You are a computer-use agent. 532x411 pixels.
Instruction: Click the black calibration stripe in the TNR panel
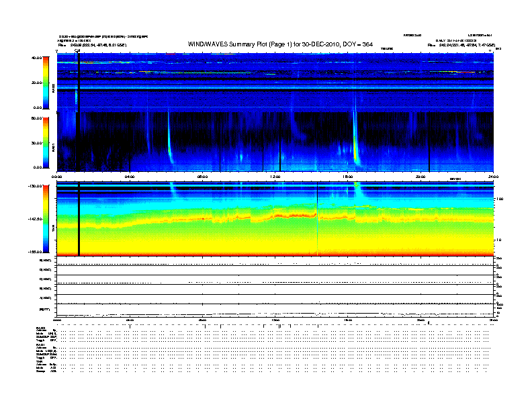[79, 219]
